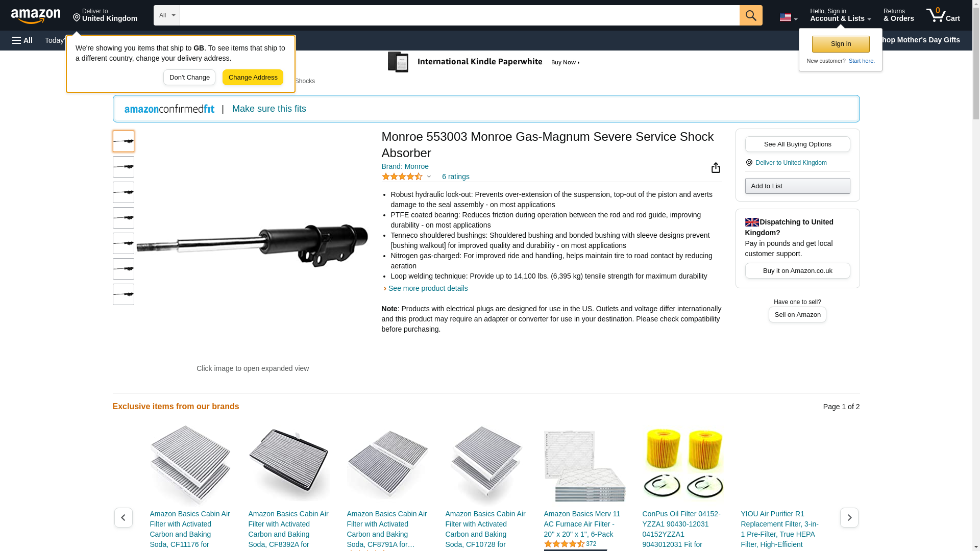Open Returns & Orders
The width and height of the screenshot is (980, 551).
coord(898,15)
